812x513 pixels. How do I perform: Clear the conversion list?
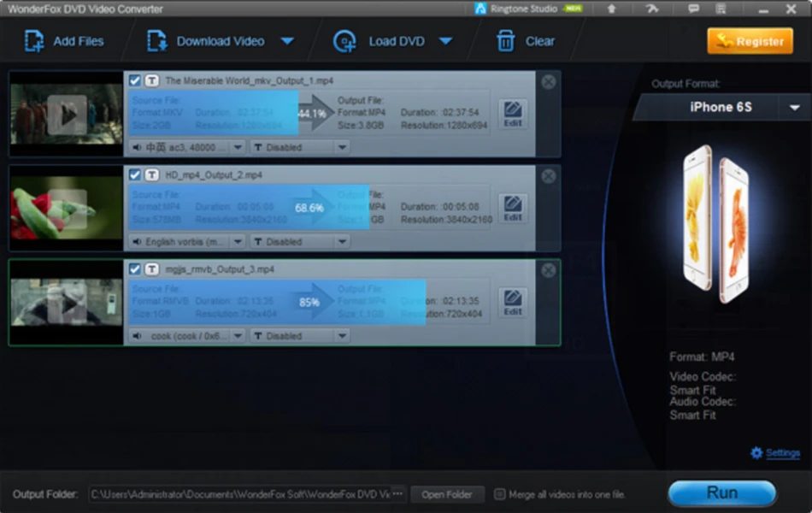pos(527,40)
